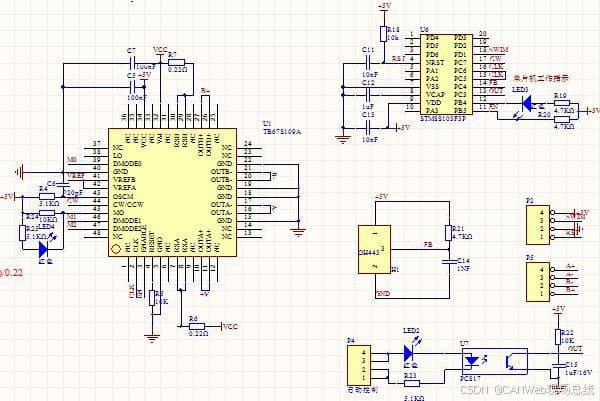Select capacitor C11 10nF symbol
The image size is (600, 401).
pyautogui.click(x=368, y=63)
